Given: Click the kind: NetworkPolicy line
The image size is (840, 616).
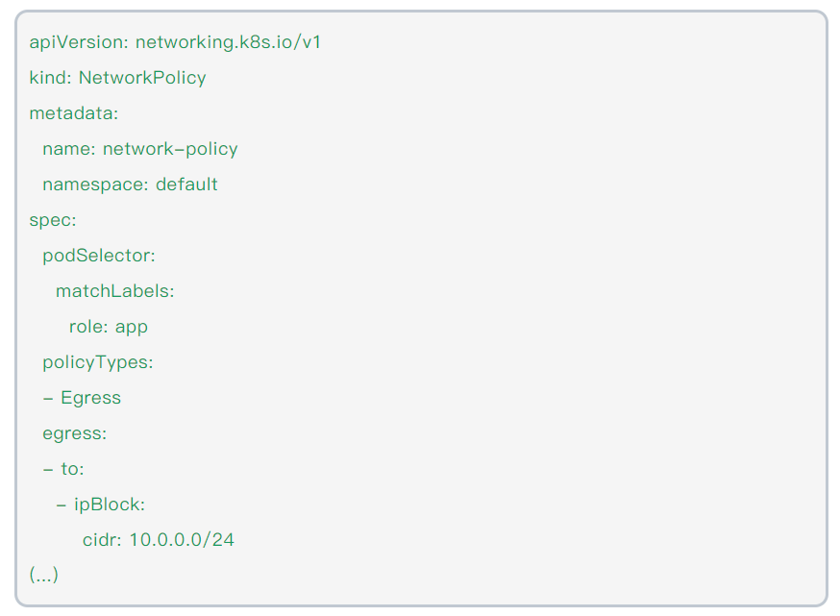Looking at the screenshot, I should pos(117,78).
